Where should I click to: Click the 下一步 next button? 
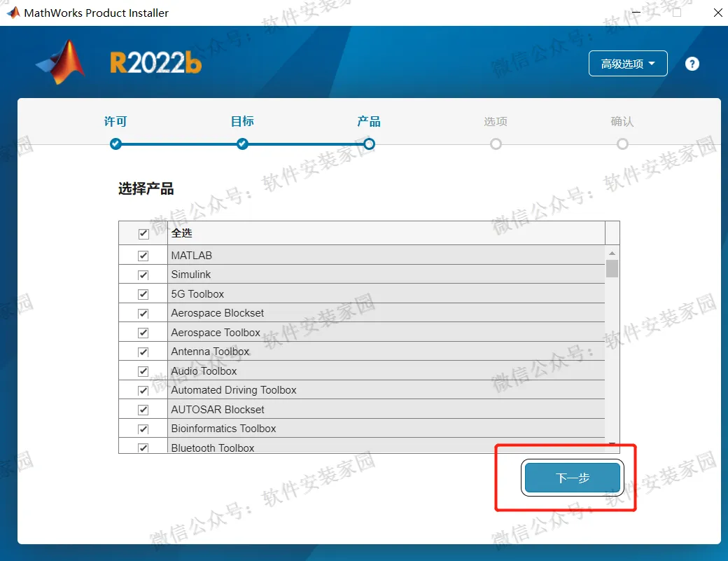[x=573, y=478]
